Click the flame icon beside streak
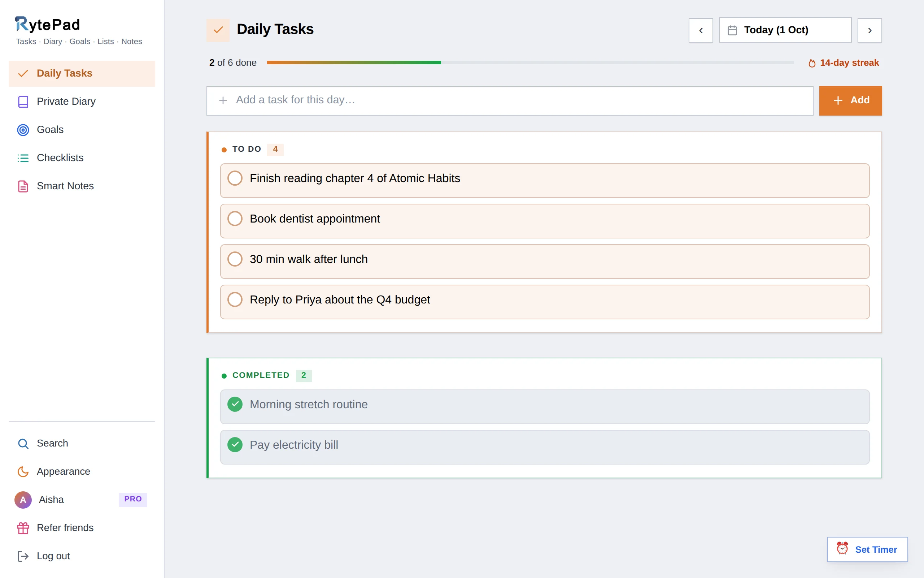The height and width of the screenshot is (578, 924). pos(812,63)
